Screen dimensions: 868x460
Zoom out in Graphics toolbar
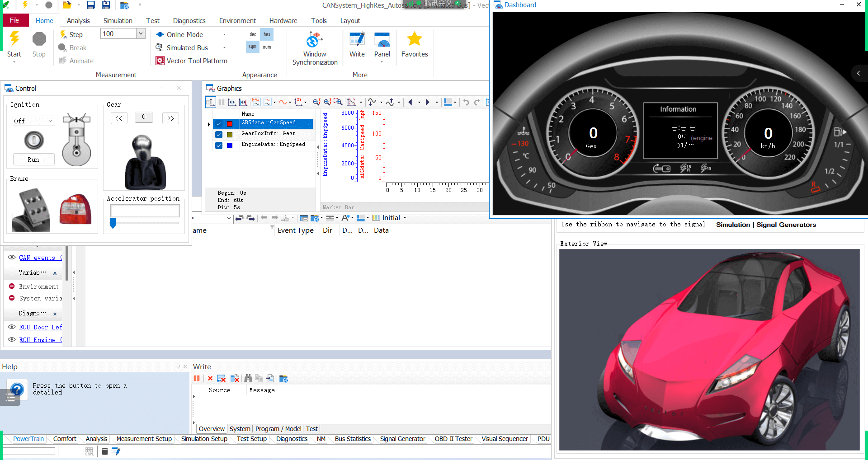316,102
